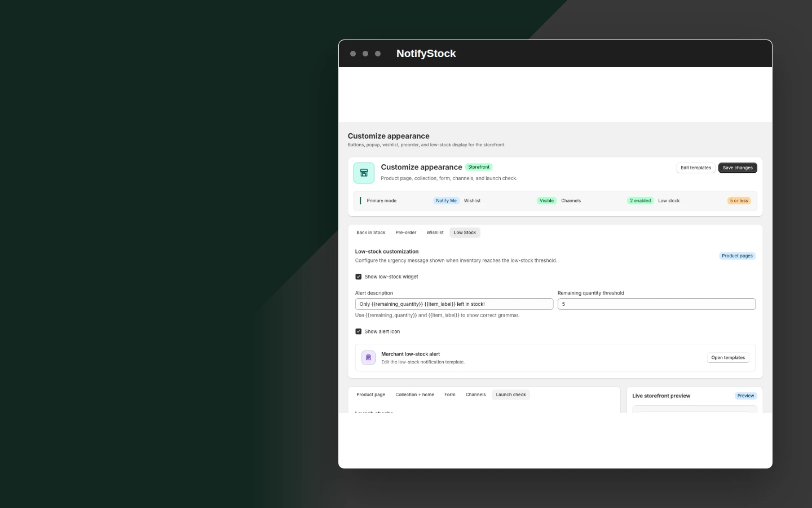Select the Launch check tab
Viewport: 812px width, 508px height.
(x=511, y=395)
